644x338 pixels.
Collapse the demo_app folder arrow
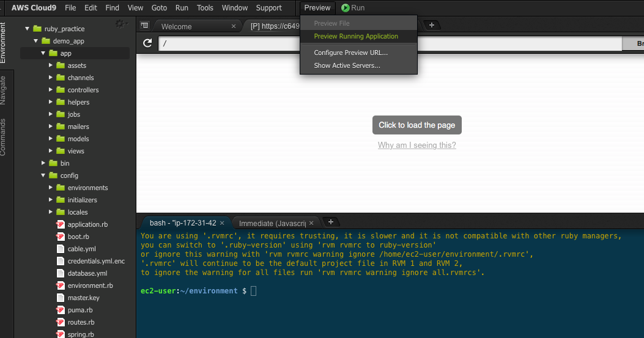(35, 41)
